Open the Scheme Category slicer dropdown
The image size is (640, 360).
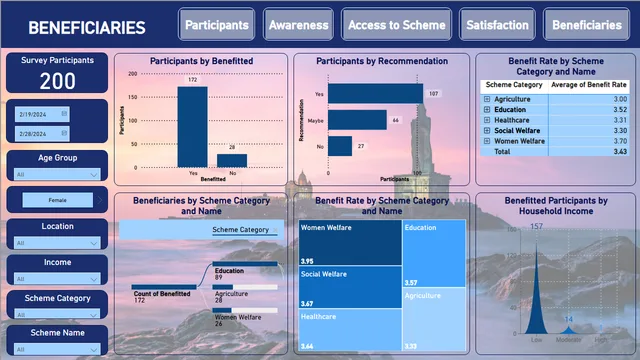(x=57, y=314)
